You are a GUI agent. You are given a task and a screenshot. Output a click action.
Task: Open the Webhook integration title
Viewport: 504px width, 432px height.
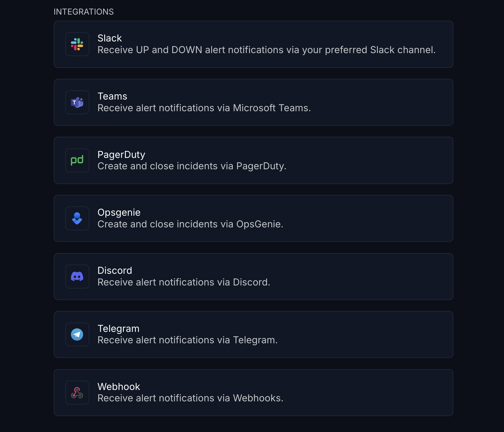(119, 387)
